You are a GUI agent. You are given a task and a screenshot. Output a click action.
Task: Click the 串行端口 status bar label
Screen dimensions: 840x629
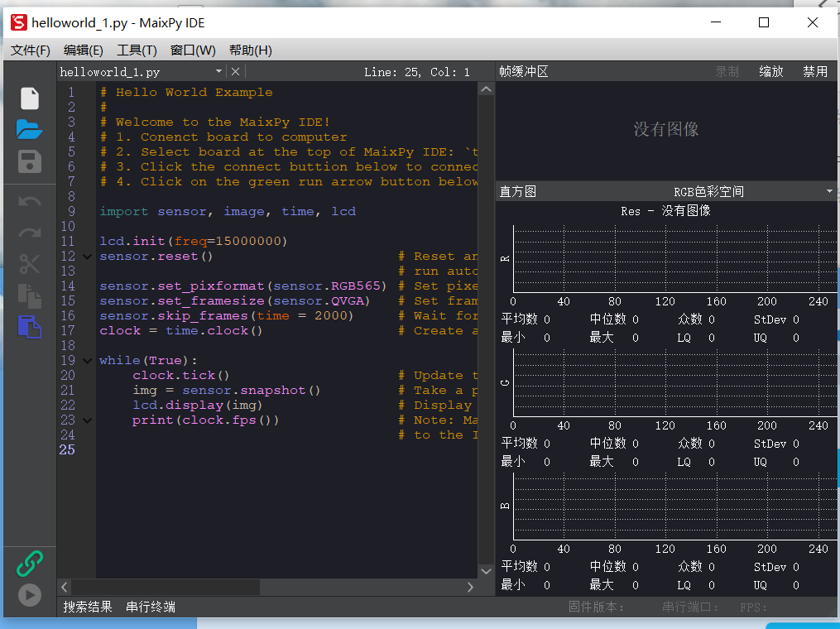(x=690, y=607)
